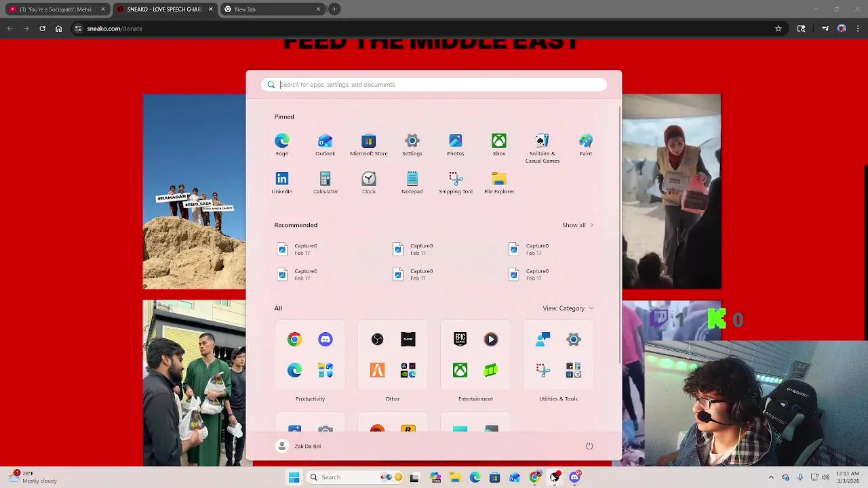Click Chrome home button

coord(58,28)
